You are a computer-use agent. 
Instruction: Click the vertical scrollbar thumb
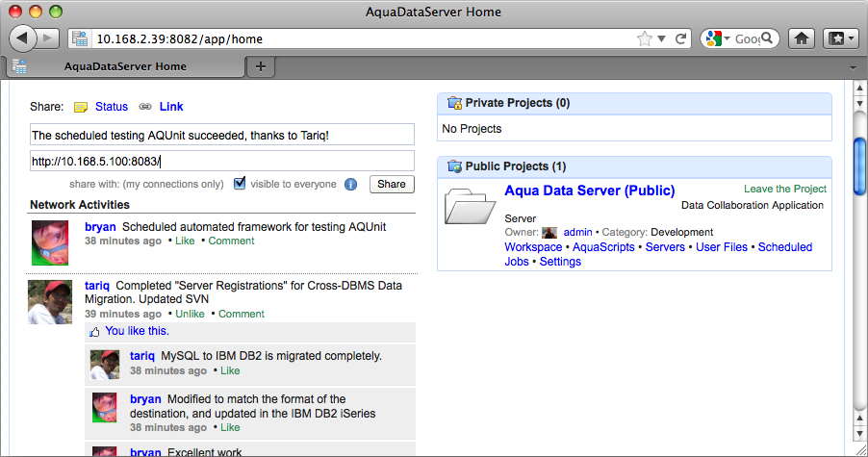859,166
